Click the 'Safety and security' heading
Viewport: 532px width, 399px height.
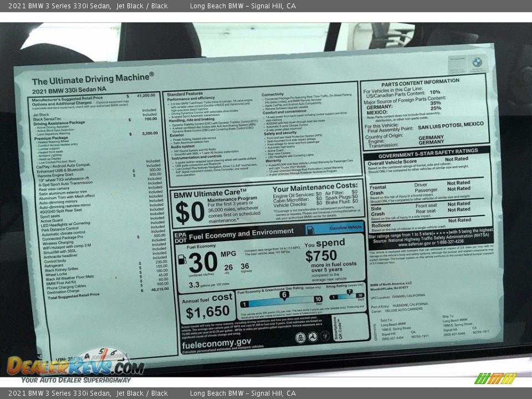[280, 134]
